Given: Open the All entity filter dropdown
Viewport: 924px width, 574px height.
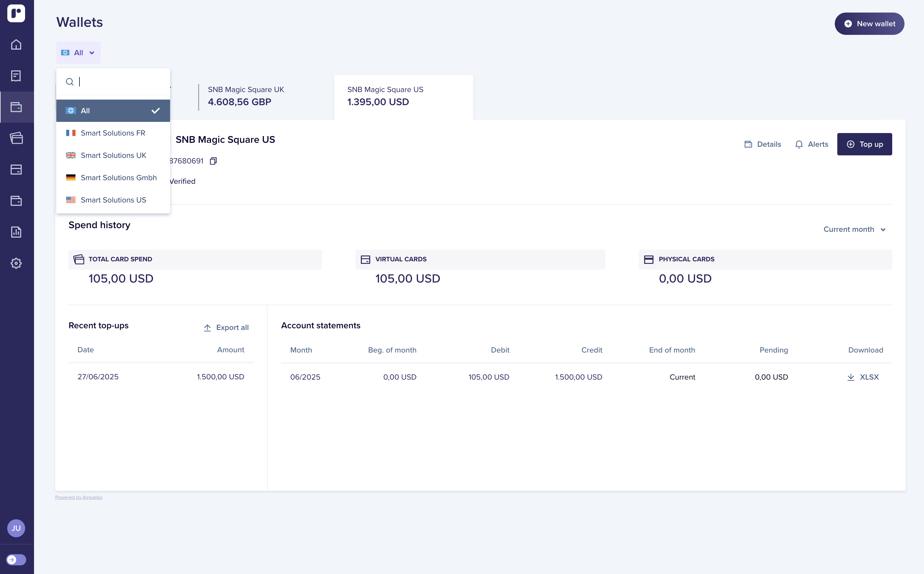Looking at the screenshot, I should point(78,53).
